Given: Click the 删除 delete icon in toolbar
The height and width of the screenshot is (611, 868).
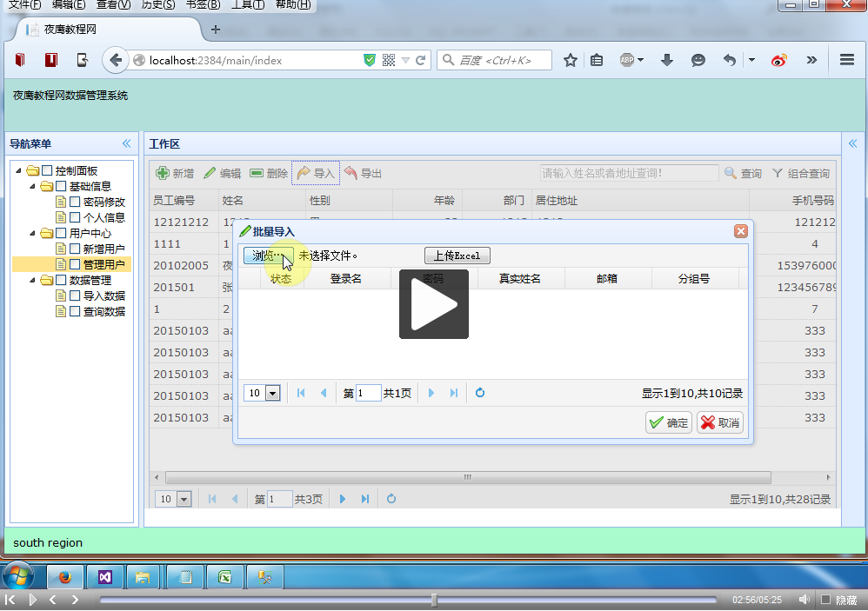Looking at the screenshot, I should [257, 174].
